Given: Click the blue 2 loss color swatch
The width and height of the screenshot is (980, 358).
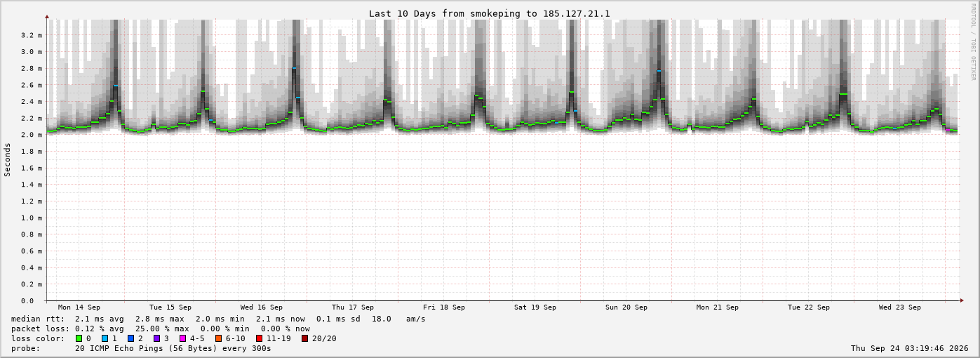Looking at the screenshot, I should coord(130,338).
